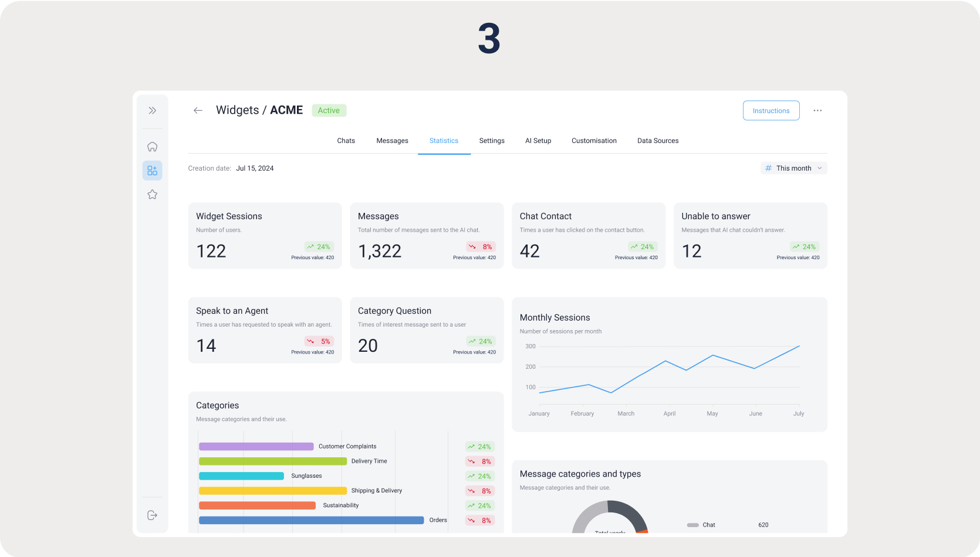Open the Home icon in sidebar
The width and height of the screenshot is (980, 557).
(152, 147)
